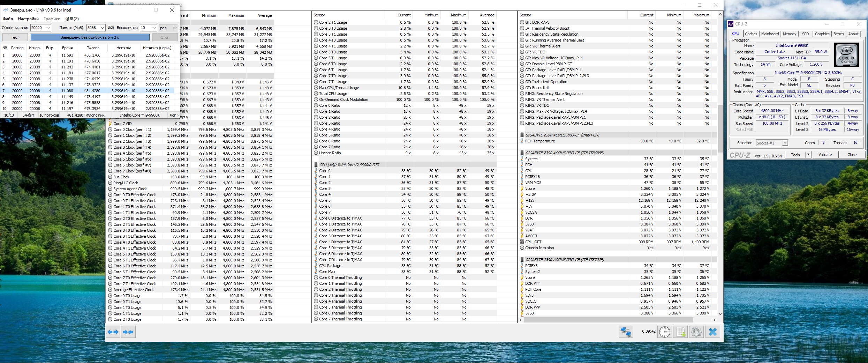Open the 정보(Z) menu in LinX

[x=72, y=19]
